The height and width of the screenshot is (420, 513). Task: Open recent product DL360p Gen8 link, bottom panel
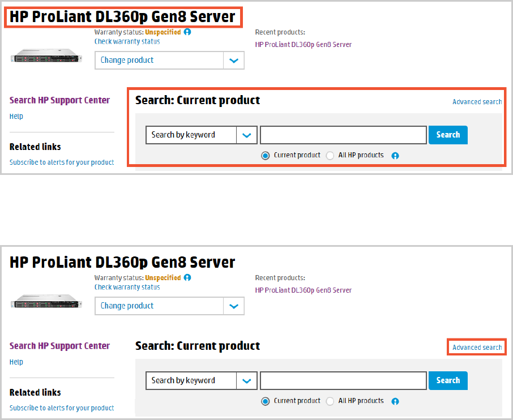click(x=303, y=290)
